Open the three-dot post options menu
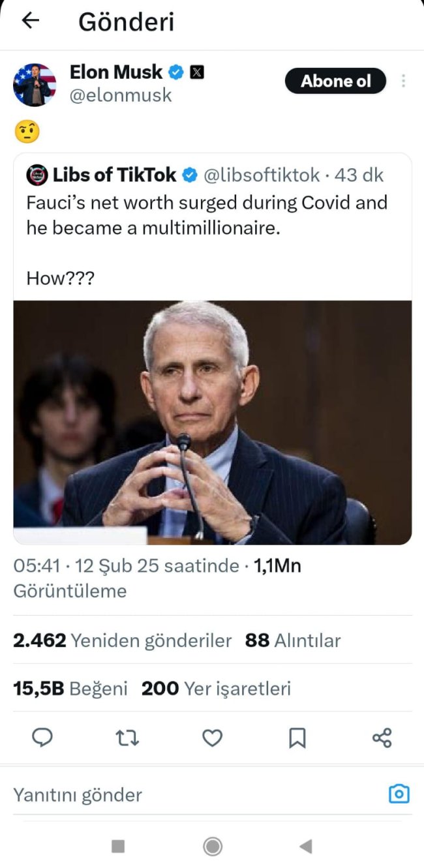424x868 pixels. pyautogui.click(x=404, y=81)
